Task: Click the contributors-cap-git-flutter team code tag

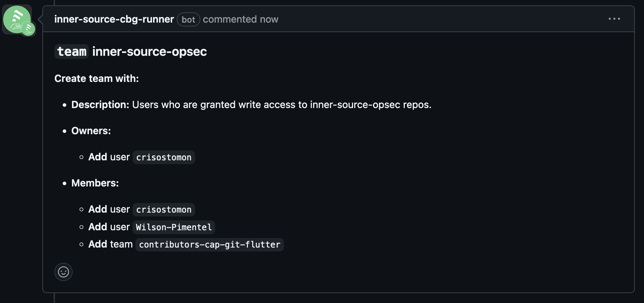Action: pos(209,244)
